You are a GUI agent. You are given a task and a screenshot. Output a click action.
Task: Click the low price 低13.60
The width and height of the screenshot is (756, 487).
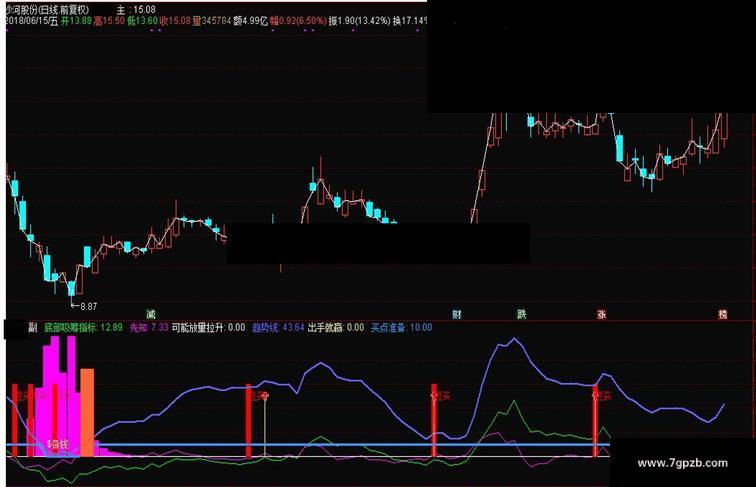point(142,21)
